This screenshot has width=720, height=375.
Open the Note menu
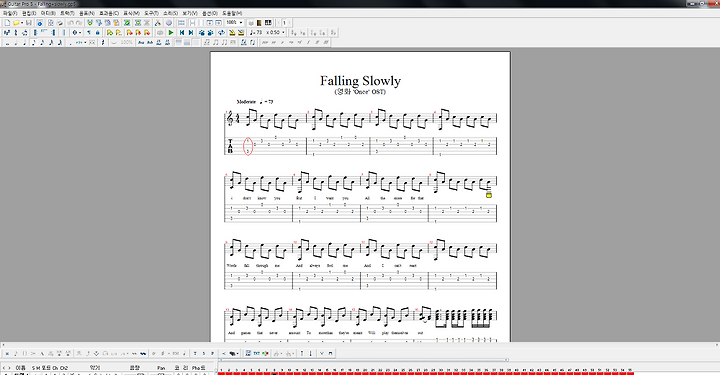87,13
